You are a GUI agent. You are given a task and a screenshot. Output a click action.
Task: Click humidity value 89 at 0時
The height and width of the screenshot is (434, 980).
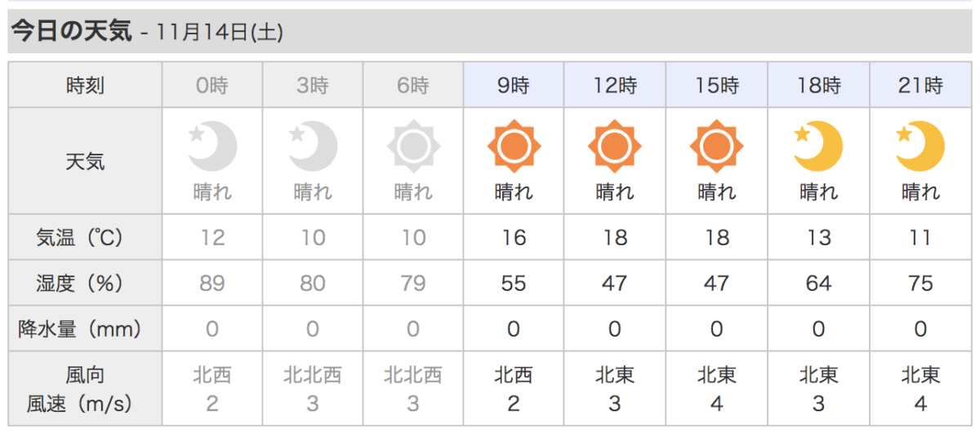(212, 284)
